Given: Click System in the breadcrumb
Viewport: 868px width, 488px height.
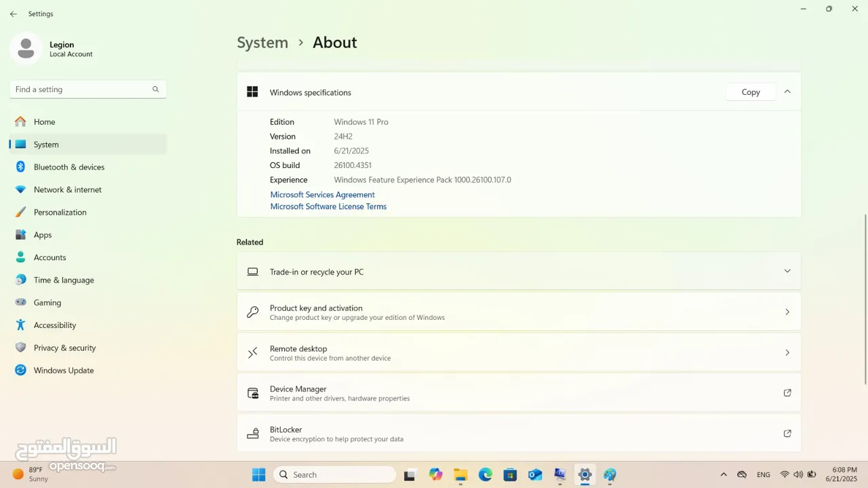Looking at the screenshot, I should tap(262, 43).
